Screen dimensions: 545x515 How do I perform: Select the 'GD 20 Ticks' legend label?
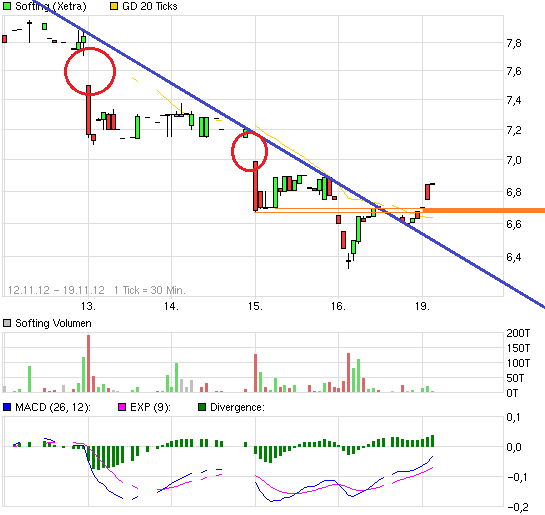(150, 6)
